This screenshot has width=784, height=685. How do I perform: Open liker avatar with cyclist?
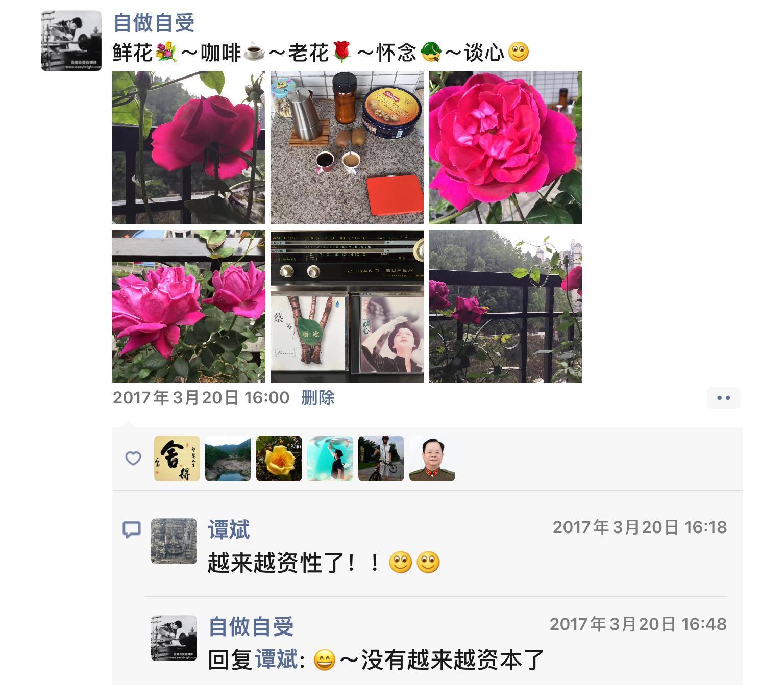pos(381,459)
